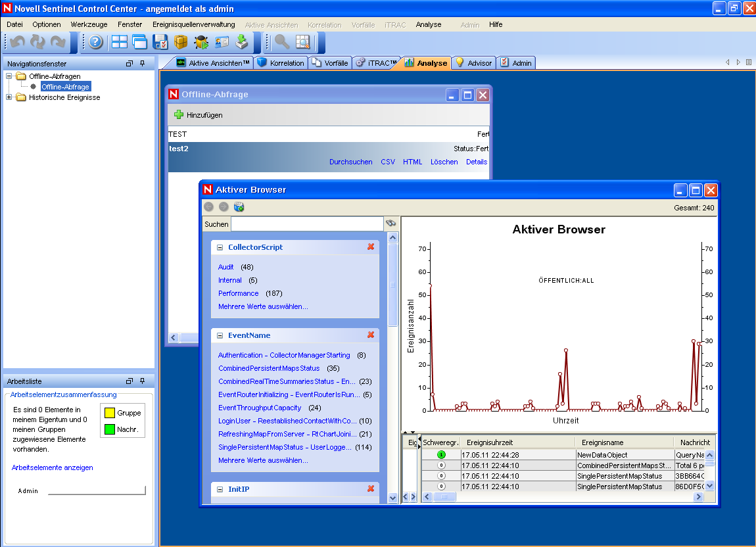Click the bug with play arrow icon
The height and width of the screenshot is (547, 756).
pos(201,42)
